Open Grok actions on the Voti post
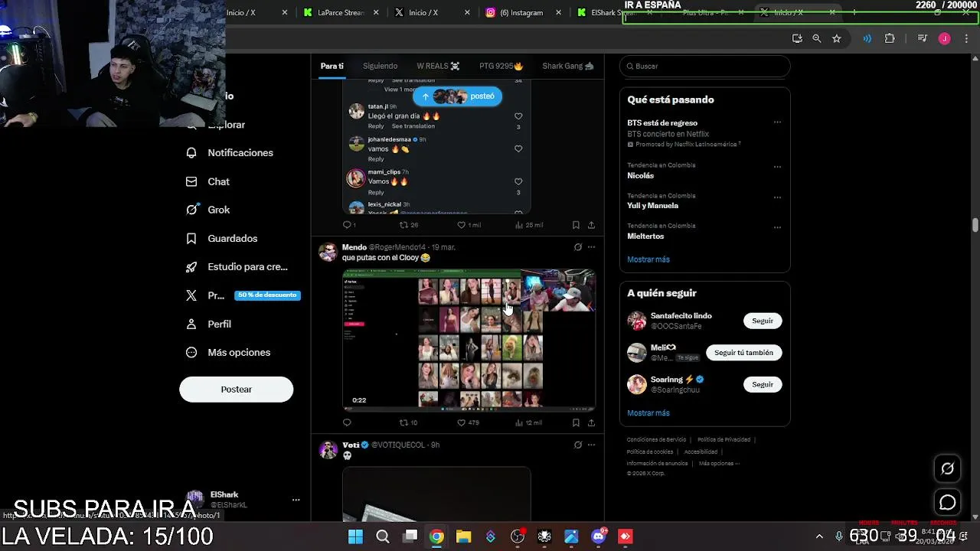 [x=578, y=445]
